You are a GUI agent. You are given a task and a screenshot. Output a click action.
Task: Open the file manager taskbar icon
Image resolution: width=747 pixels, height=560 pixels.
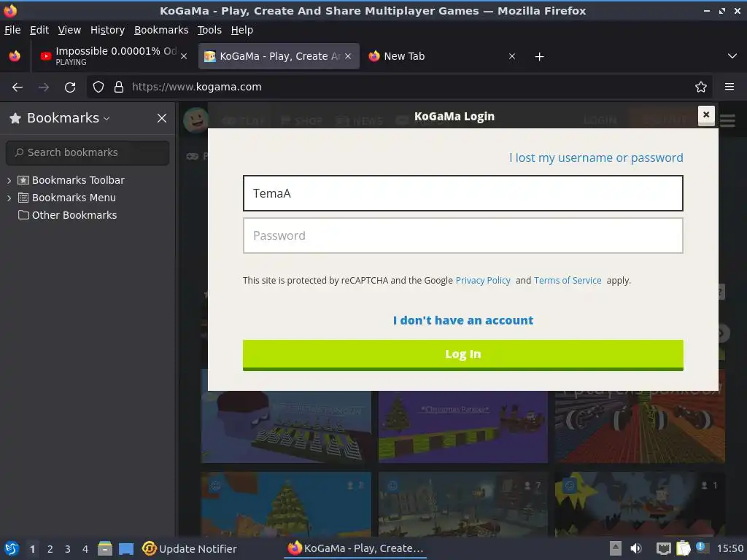tap(105, 549)
